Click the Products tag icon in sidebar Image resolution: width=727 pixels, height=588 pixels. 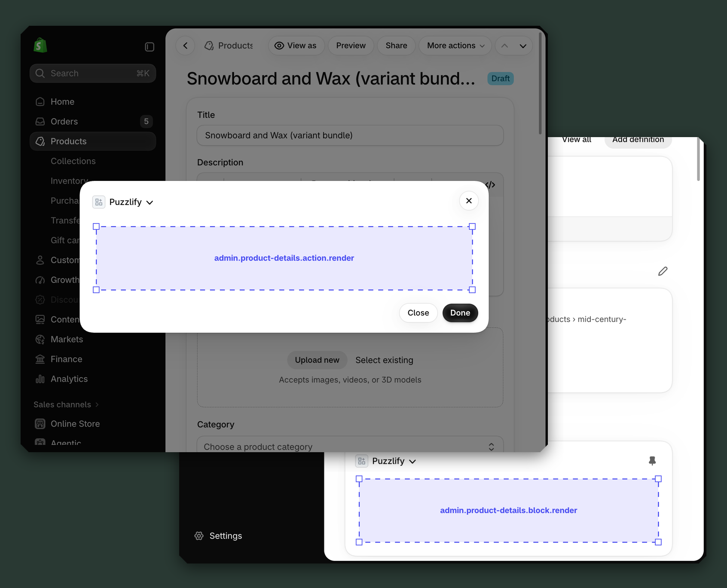click(x=40, y=141)
